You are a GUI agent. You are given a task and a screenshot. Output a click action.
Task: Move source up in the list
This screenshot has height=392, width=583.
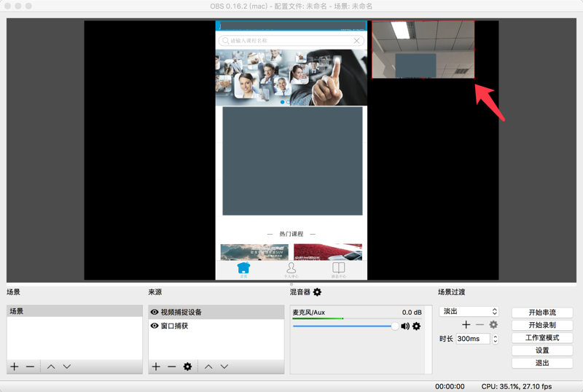(x=208, y=366)
